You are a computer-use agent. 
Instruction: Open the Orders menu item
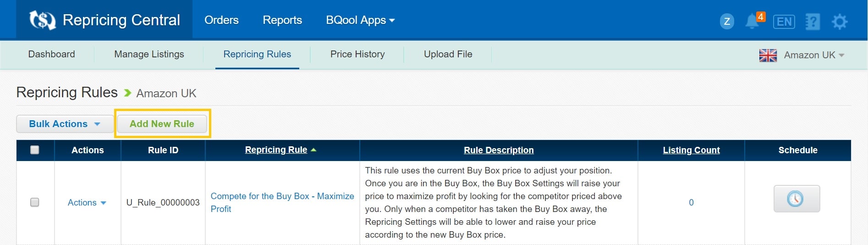click(221, 20)
